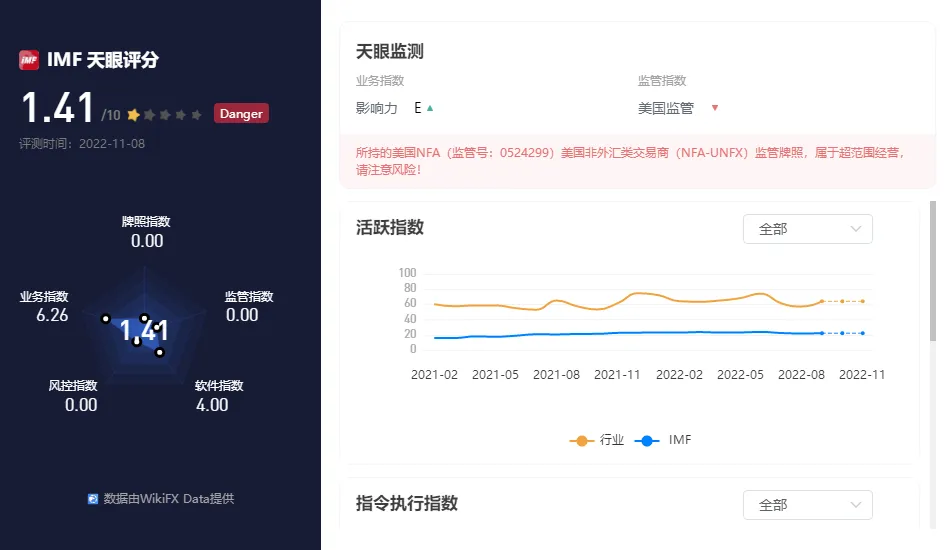Click the 天眼监测 heading
This screenshot has height=550, width=947.
tap(390, 52)
